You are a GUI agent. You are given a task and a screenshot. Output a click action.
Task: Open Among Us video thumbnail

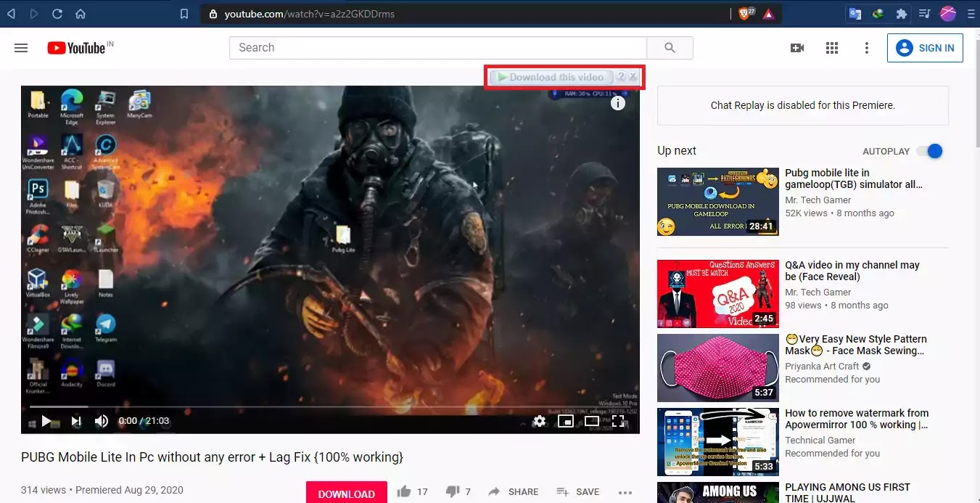717,493
